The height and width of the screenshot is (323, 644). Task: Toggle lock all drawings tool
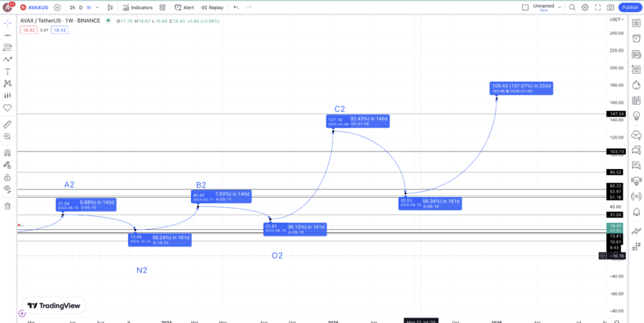point(7,177)
